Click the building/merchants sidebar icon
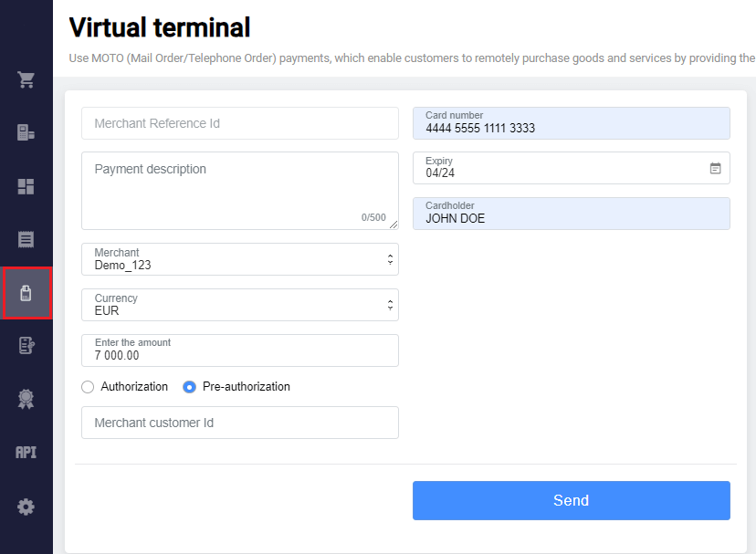Screen dimensions: 756x554 26,133
